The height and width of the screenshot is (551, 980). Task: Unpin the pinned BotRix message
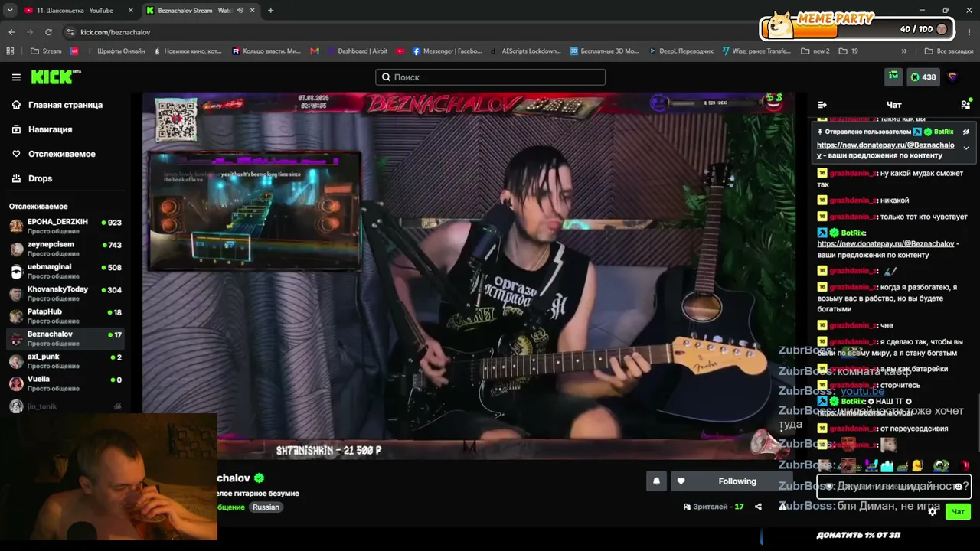point(966,132)
